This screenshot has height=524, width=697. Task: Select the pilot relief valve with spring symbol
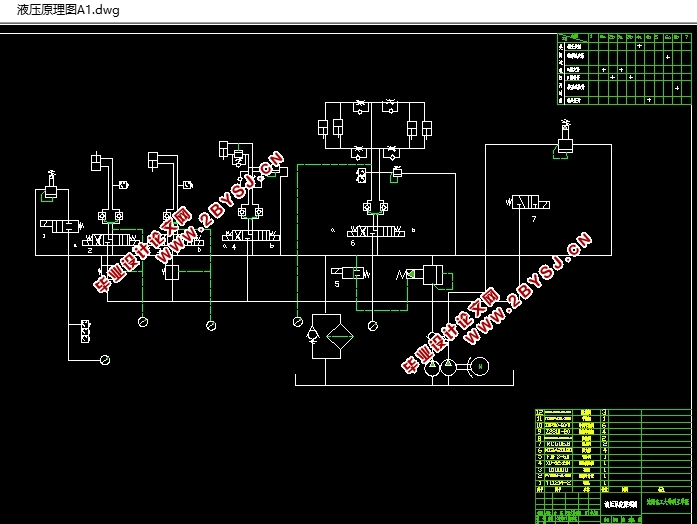click(x=425, y=275)
